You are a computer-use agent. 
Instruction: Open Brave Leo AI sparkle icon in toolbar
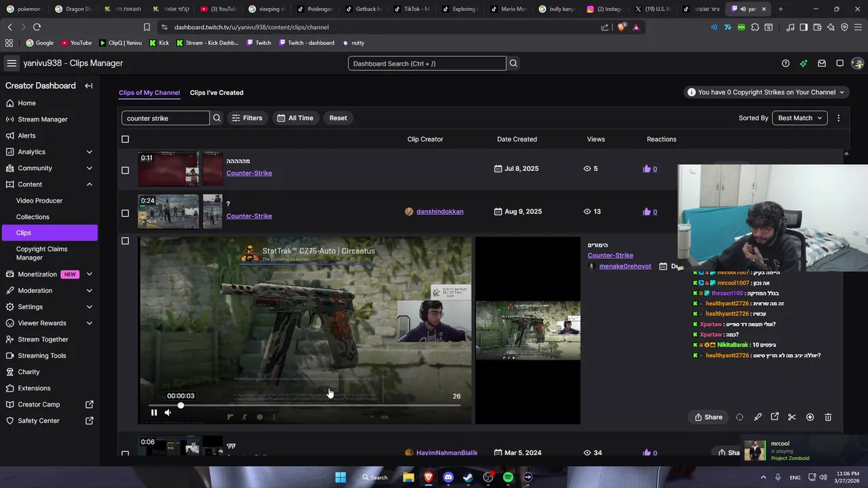831,27
